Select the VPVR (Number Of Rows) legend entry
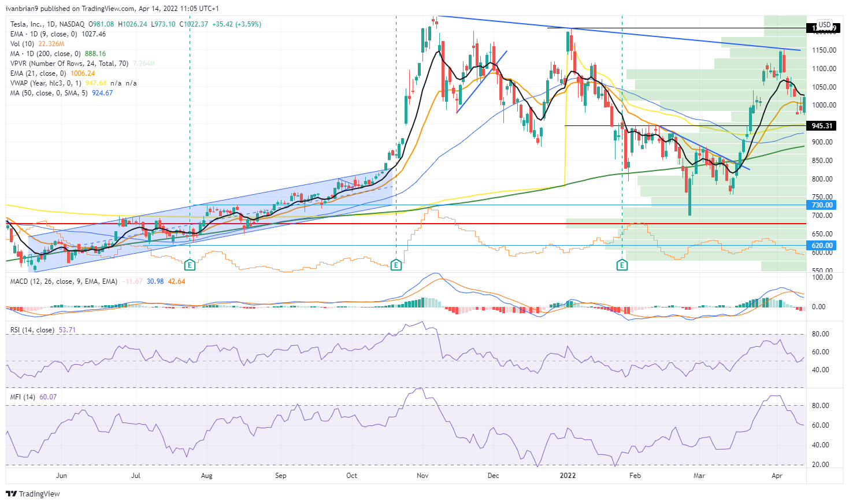 click(x=69, y=64)
